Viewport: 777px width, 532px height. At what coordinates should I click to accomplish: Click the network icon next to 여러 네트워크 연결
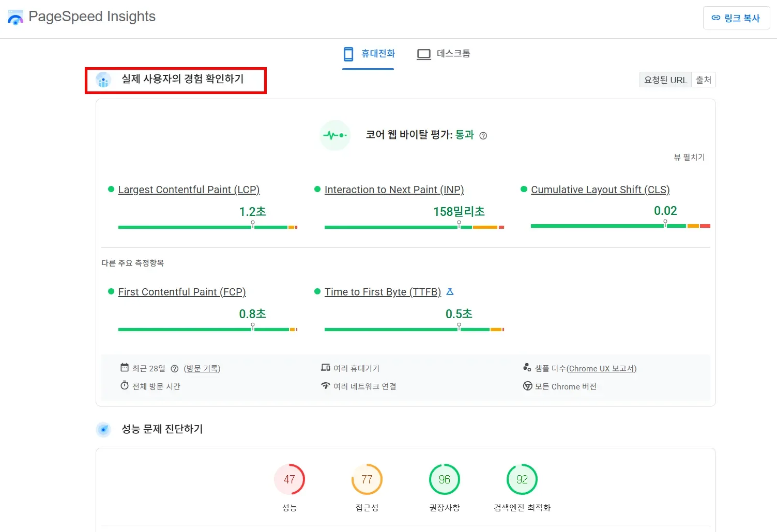coord(326,386)
